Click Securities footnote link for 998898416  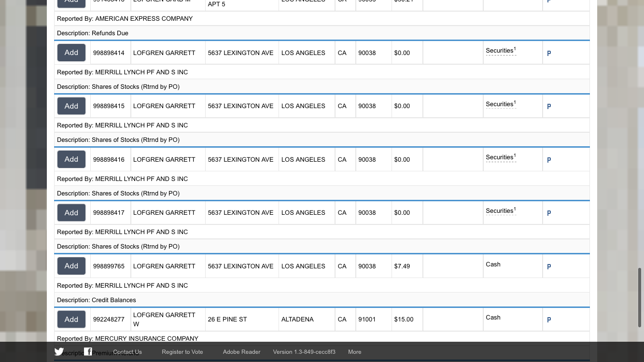tap(501, 157)
